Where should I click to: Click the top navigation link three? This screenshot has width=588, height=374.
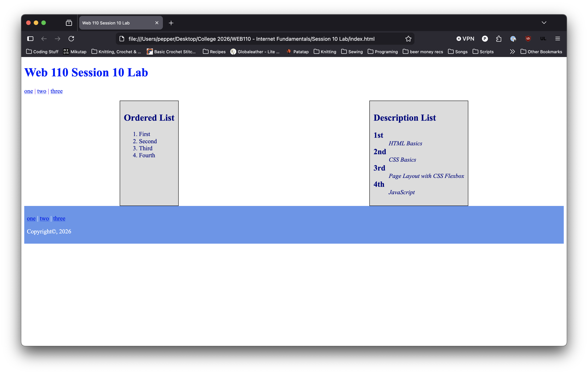coord(57,91)
